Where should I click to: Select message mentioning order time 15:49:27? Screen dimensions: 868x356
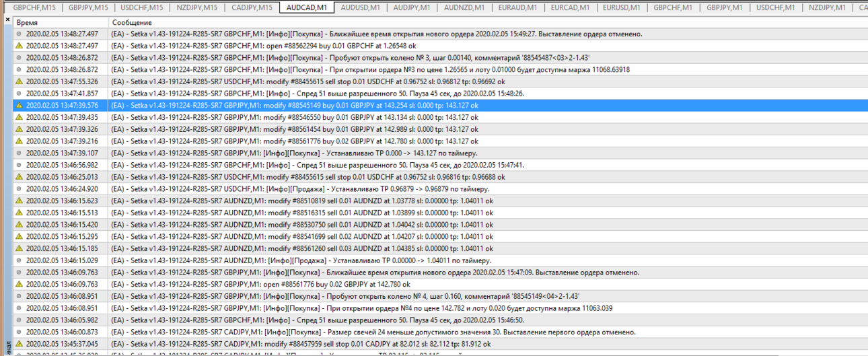(x=377, y=34)
